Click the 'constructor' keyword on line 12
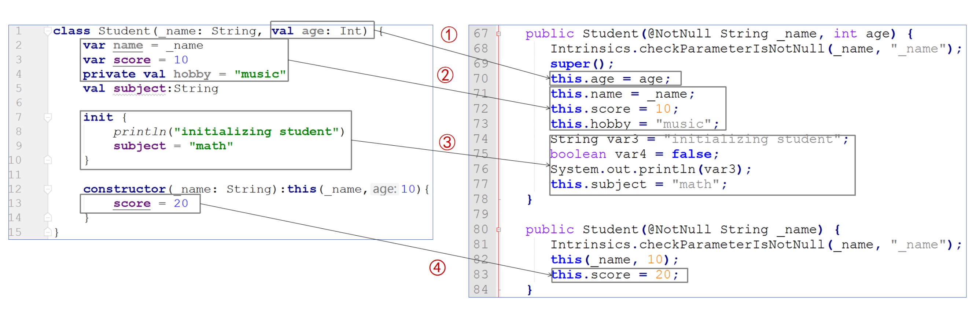The image size is (980, 314). click(x=124, y=189)
